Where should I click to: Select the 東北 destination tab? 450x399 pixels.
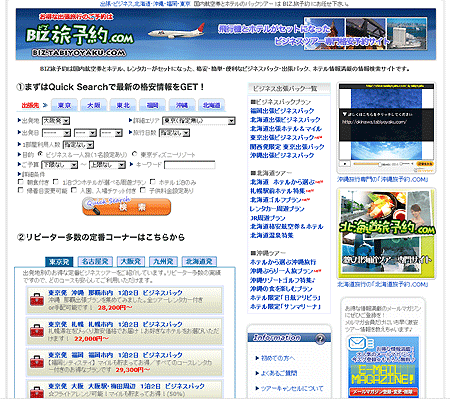tap(123, 105)
